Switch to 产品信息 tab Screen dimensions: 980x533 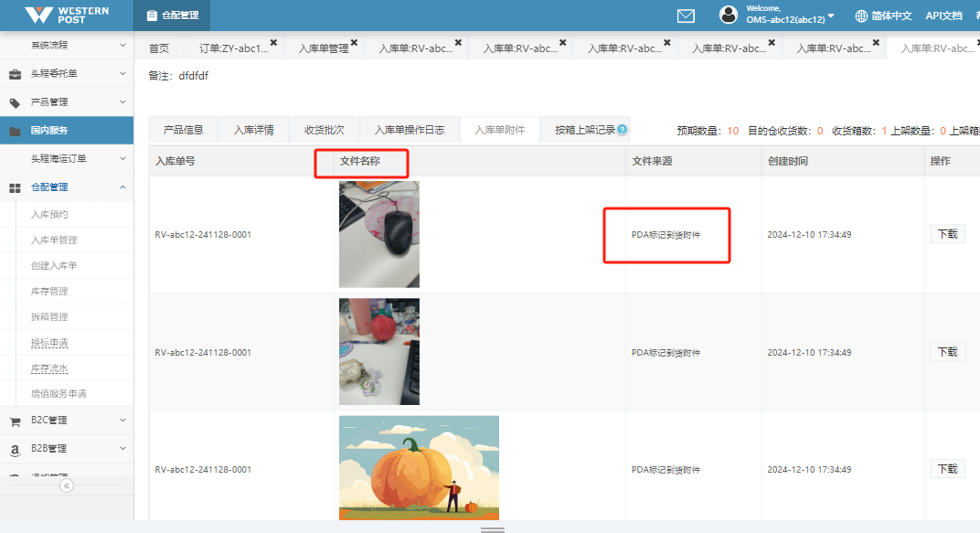pos(183,129)
